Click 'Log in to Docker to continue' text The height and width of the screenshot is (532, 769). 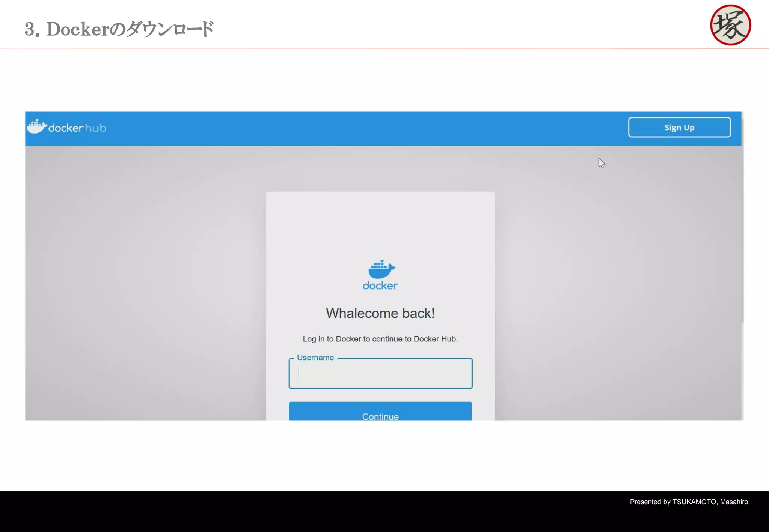[x=380, y=339]
